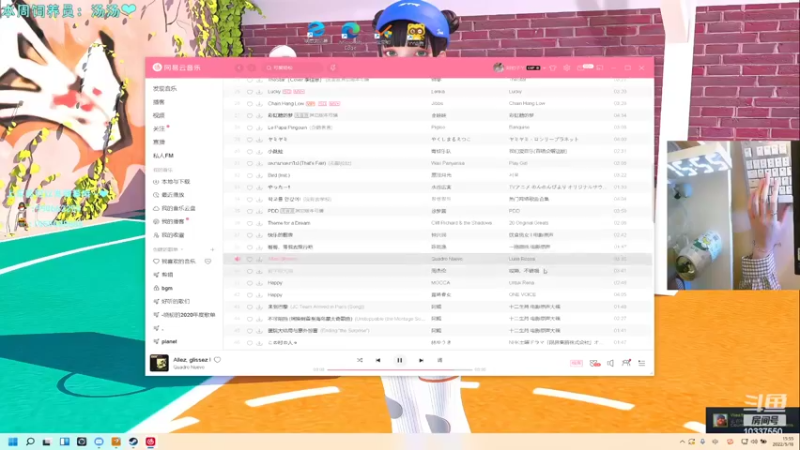Click the artist name Quadro Nuevo in player bar

pyautogui.click(x=188, y=367)
